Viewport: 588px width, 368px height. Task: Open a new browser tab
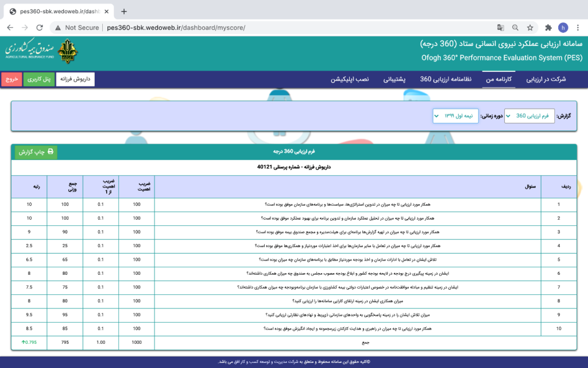point(124,11)
